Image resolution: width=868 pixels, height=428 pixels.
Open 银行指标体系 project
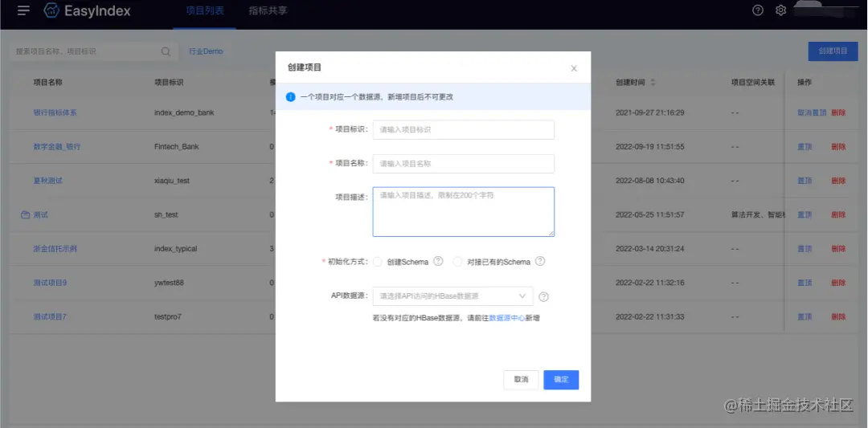click(55, 112)
